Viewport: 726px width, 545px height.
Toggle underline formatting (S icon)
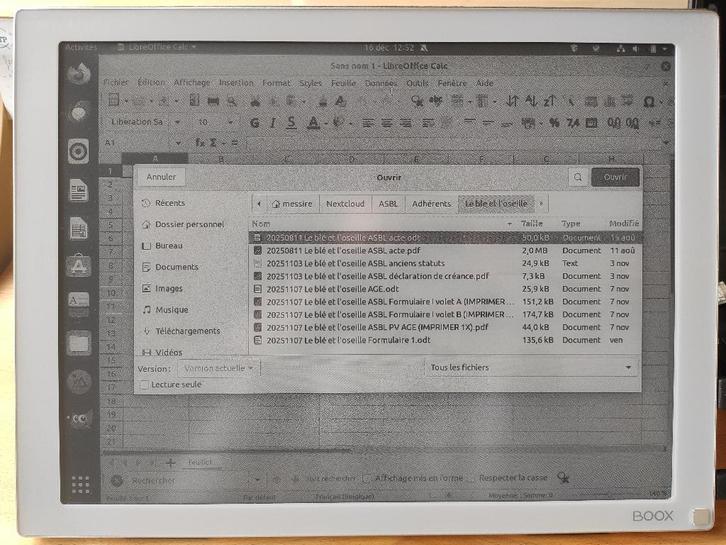click(x=291, y=123)
